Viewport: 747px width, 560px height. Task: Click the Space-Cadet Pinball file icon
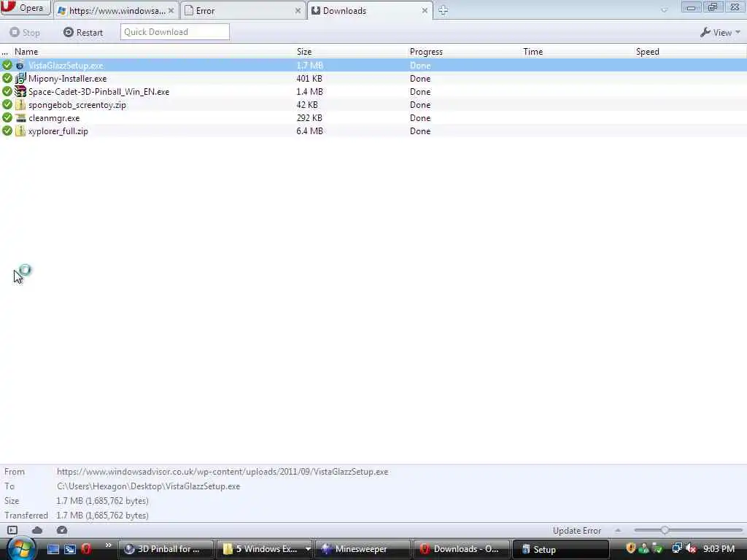(x=20, y=91)
